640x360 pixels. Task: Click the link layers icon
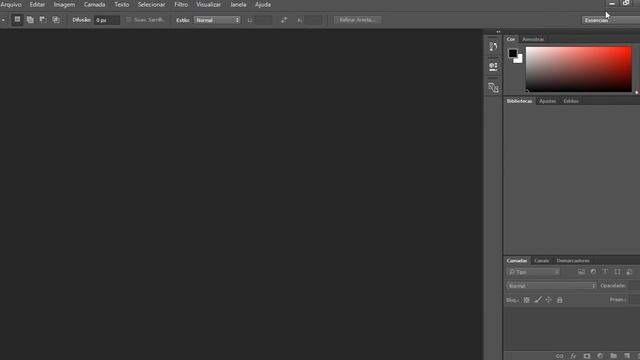pyautogui.click(x=560, y=356)
